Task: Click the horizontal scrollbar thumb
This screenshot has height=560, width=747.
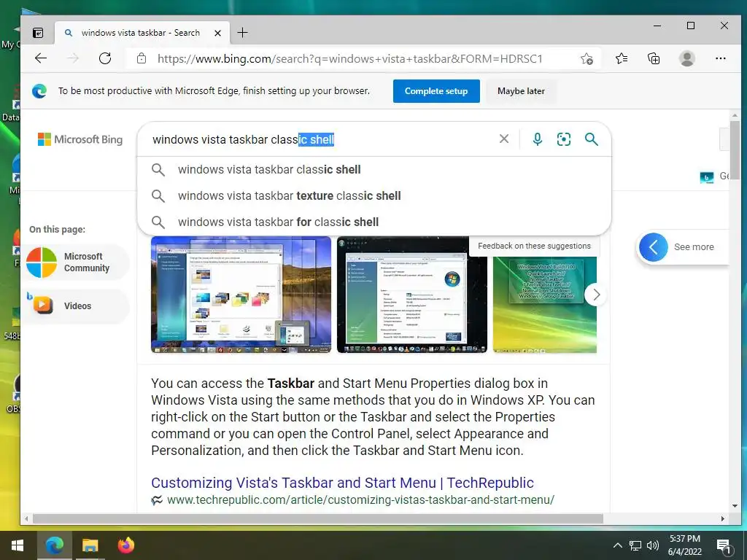Action: pos(318,518)
